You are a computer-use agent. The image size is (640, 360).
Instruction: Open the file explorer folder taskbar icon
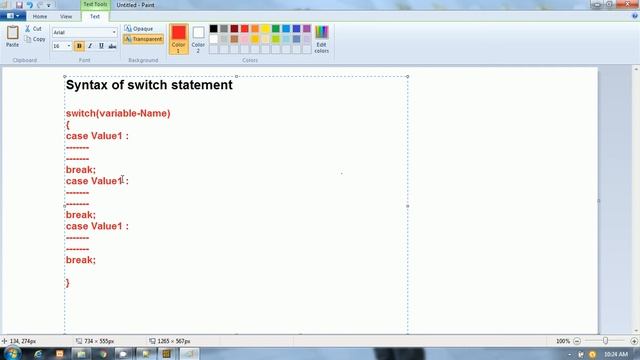(81, 354)
